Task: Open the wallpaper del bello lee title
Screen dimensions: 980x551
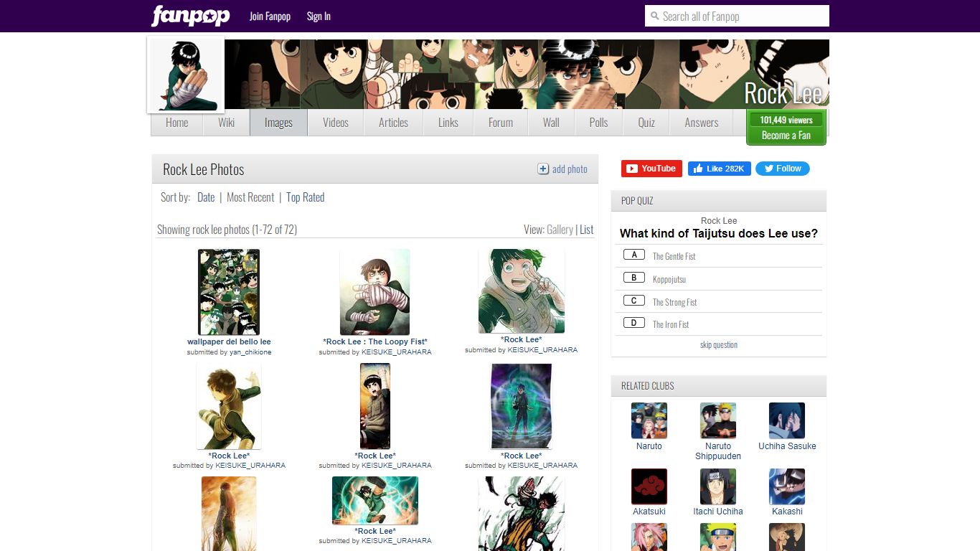Action: (229, 342)
